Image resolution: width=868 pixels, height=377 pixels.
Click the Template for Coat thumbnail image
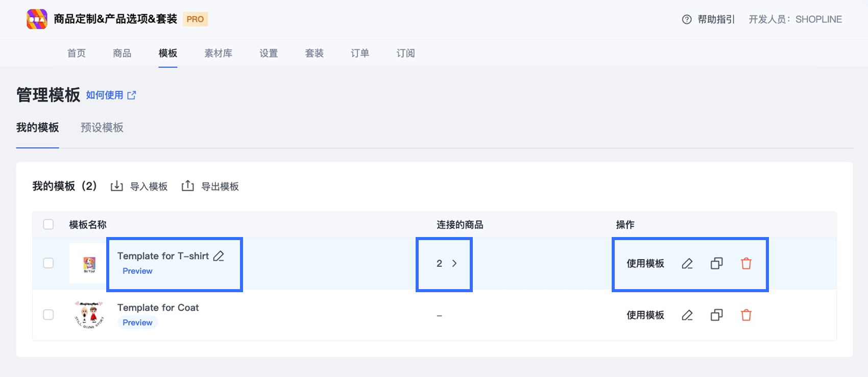pyautogui.click(x=89, y=315)
